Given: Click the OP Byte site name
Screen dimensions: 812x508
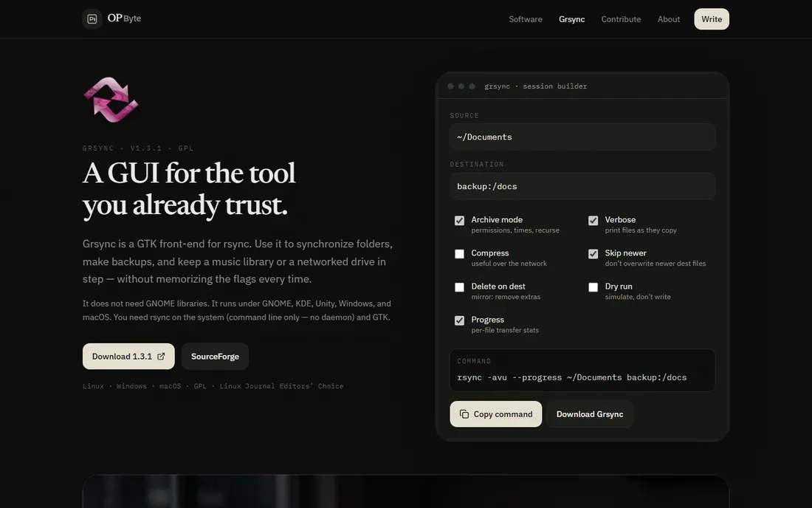Looking at the screenshot, I should pos(124,18).
